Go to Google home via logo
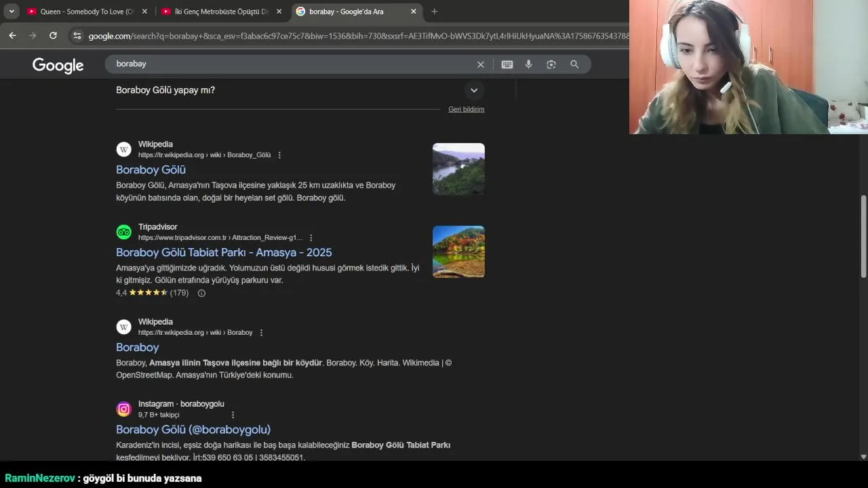The height and width of the screenshot is (488, 868). 58,65
